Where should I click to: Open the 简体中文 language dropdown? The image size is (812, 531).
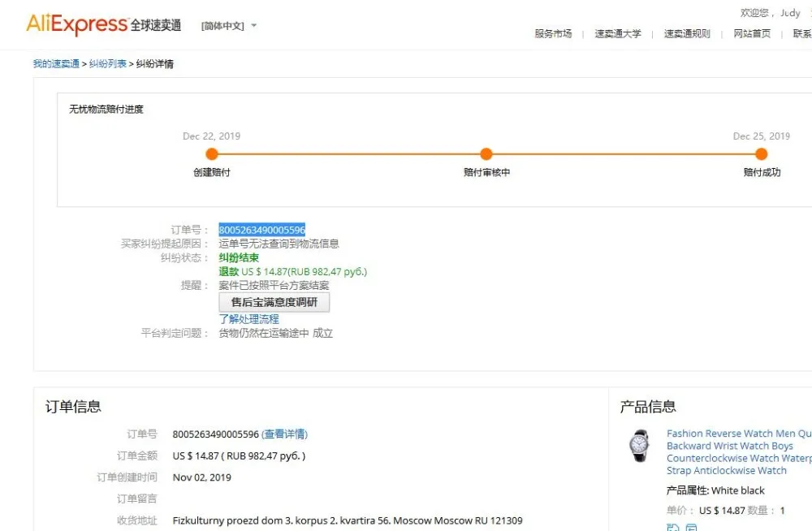228,26
